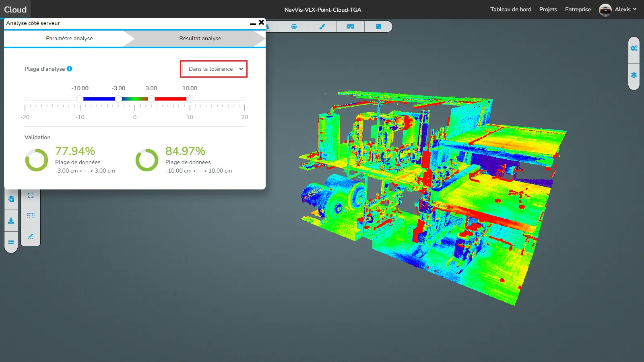The height and width of the screenshot is (362, 644).
Task: Click info icon beside Plage d'analyse
Action: 70,69
